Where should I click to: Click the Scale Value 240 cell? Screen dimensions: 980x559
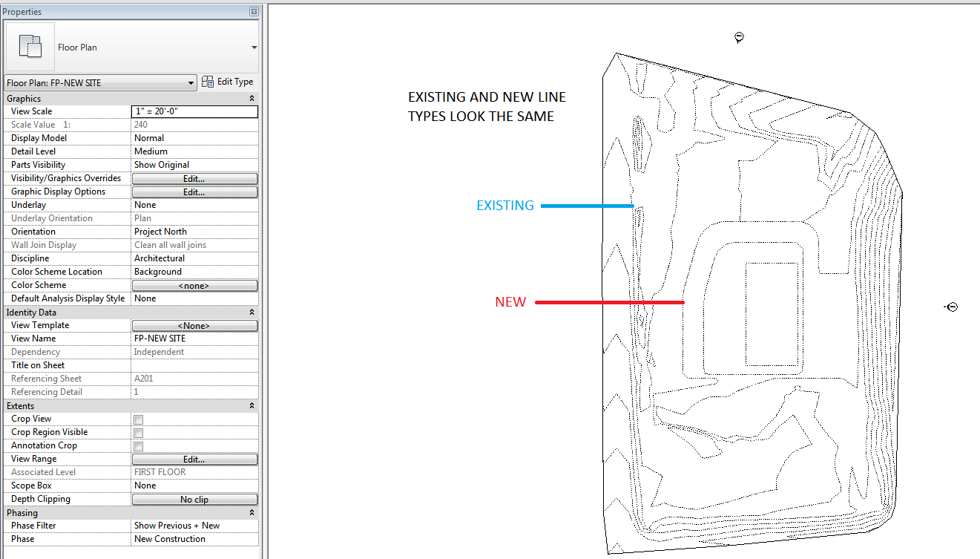194,125
